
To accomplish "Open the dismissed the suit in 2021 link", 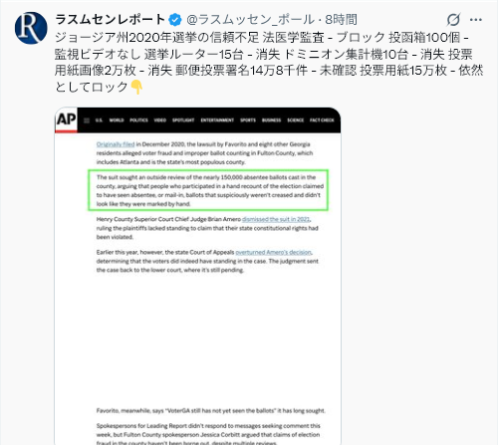I will pos(276,219).
